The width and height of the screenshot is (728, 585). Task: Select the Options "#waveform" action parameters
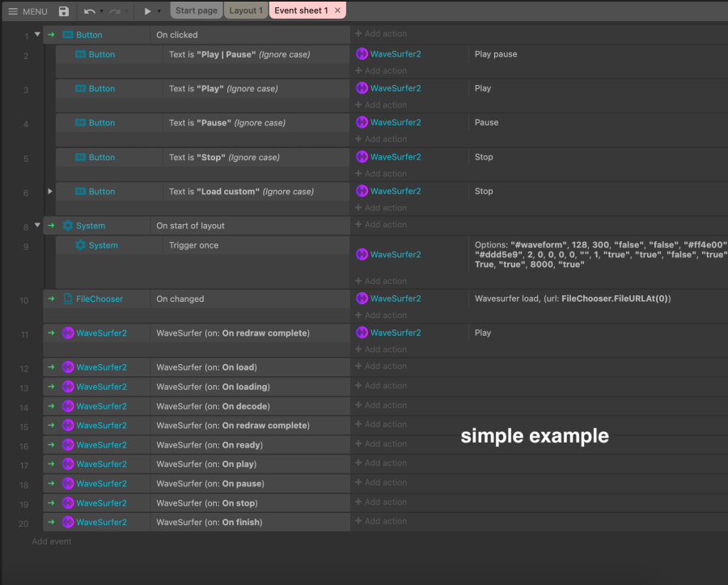601,254
